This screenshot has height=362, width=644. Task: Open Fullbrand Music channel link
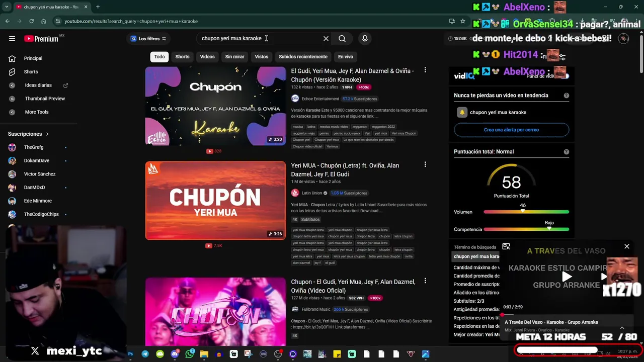coord(316,309)
